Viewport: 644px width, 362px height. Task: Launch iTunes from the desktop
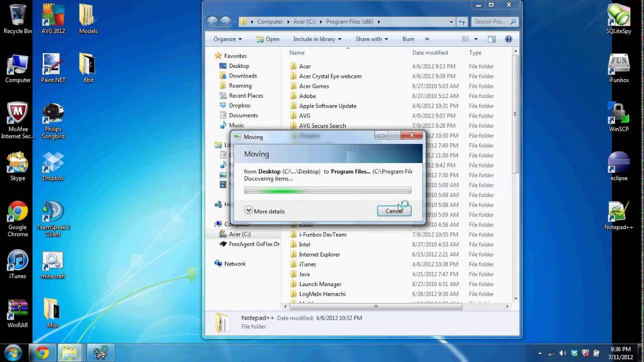(x=18, y=265)
